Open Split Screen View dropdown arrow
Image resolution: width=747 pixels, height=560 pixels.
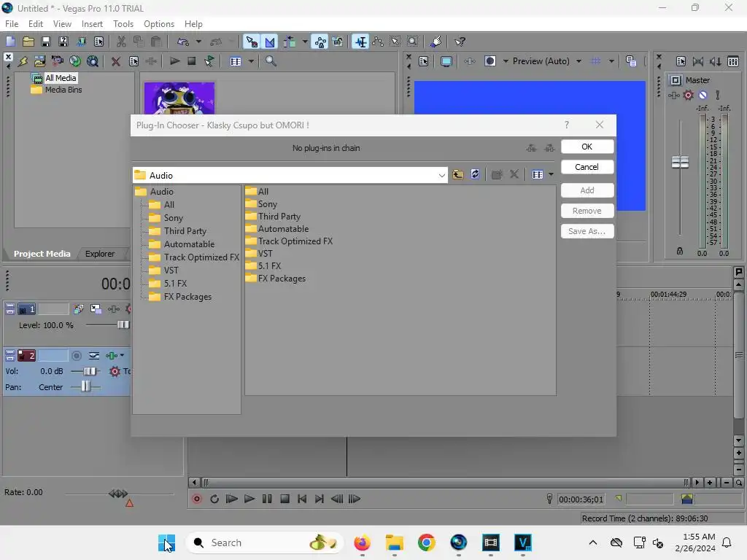tap(505, 61)
